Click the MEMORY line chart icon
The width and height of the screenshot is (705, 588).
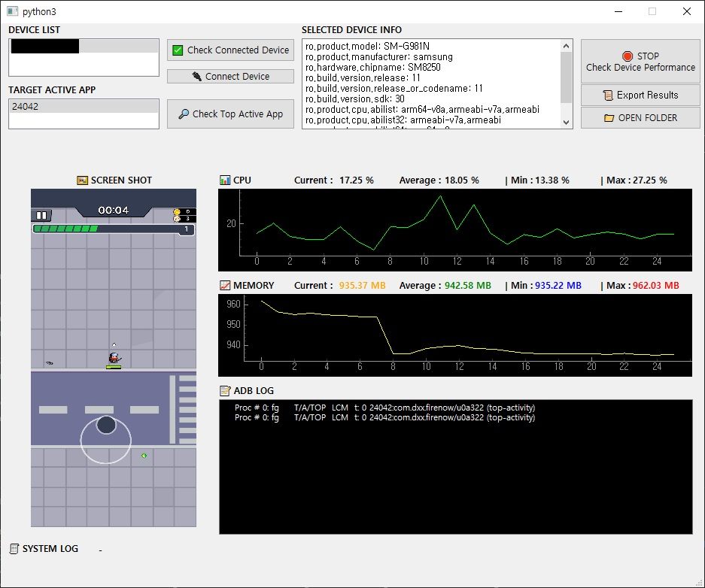(225, 285)
